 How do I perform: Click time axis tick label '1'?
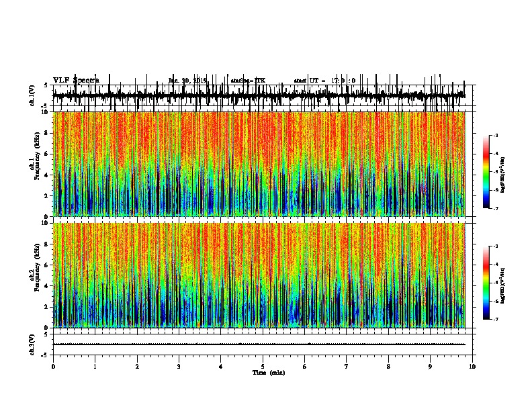(95, 367)
